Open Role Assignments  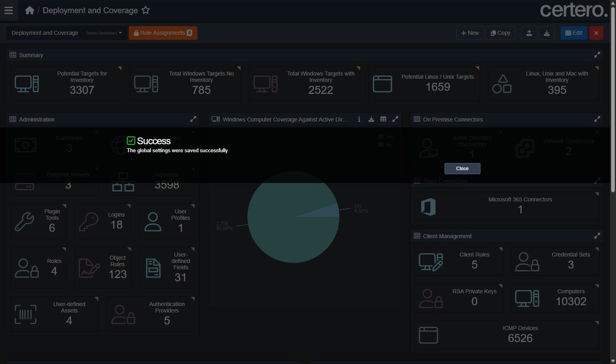click(x=163, y=33)
